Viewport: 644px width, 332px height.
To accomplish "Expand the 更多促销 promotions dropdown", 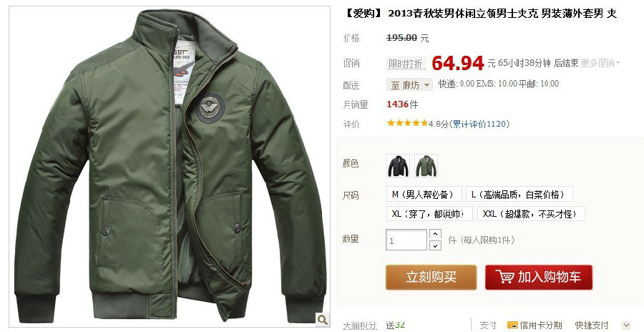I will pyautogui.click(x=600, y=63).
